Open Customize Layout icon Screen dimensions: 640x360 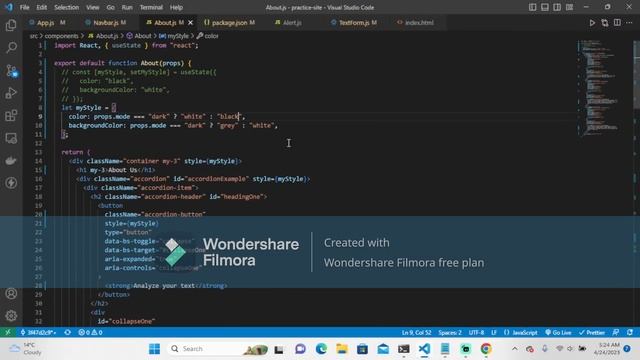569,7
